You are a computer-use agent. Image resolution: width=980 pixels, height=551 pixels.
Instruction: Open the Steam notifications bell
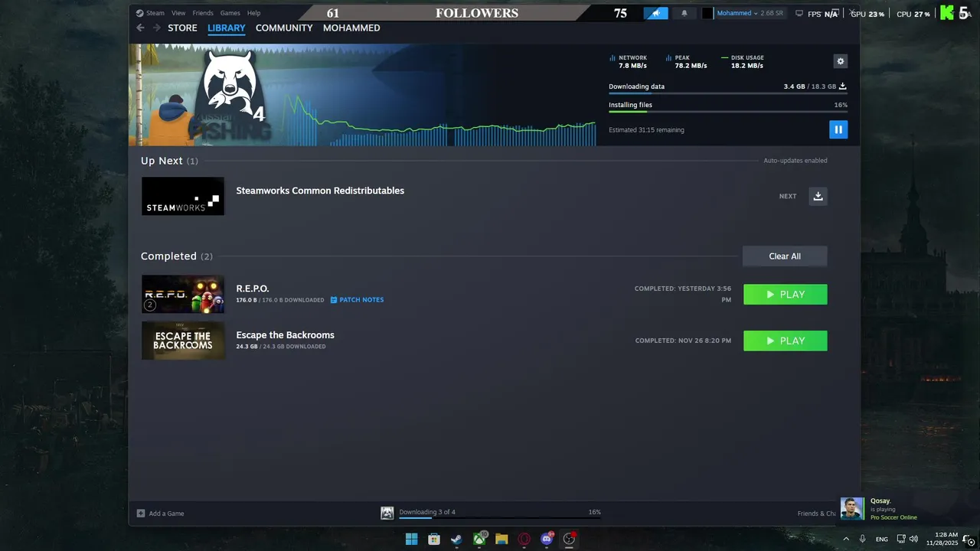684,13
